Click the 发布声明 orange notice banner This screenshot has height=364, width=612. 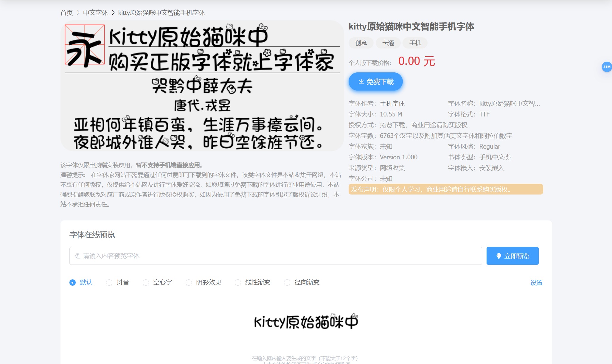click(446, 189)
